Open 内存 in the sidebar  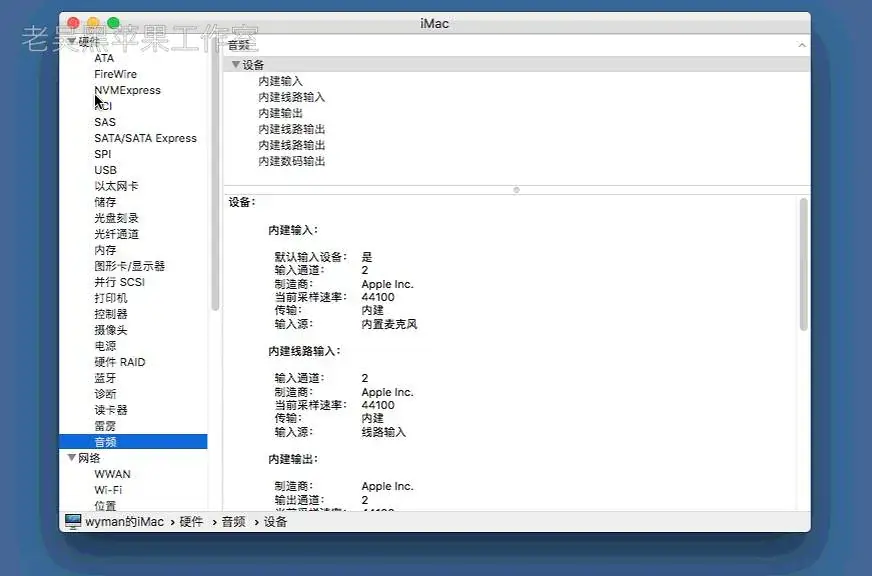point(105,250)
